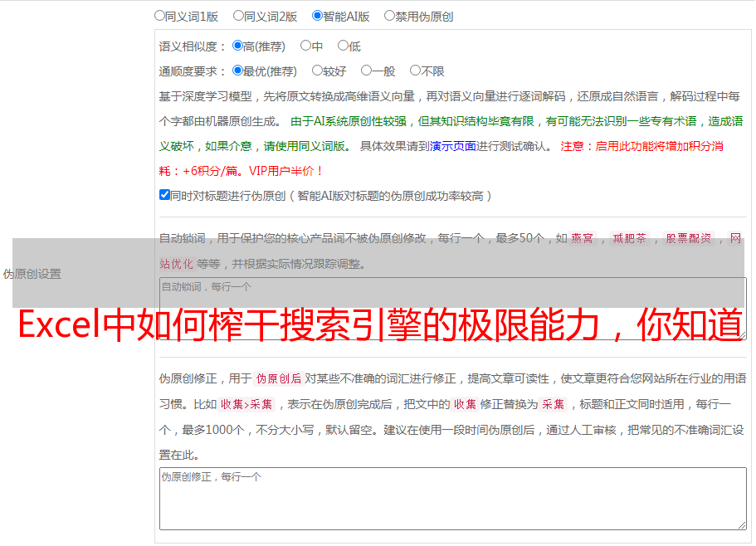Set 语义相似度 to 中
756x546 pixels.
click(x=305, y=46)
